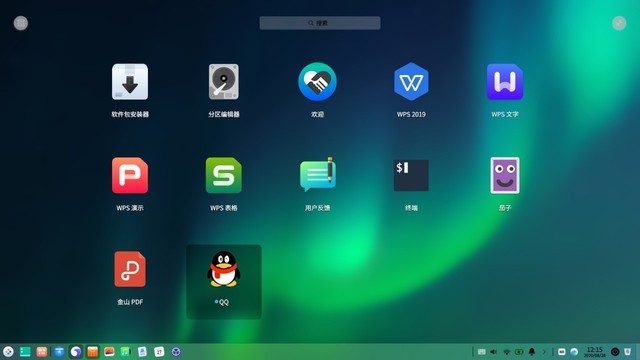The height and width of the screenshot is (360, 640).
Task: Click the "WPS 表格" label text
Action: coord(224,208)
